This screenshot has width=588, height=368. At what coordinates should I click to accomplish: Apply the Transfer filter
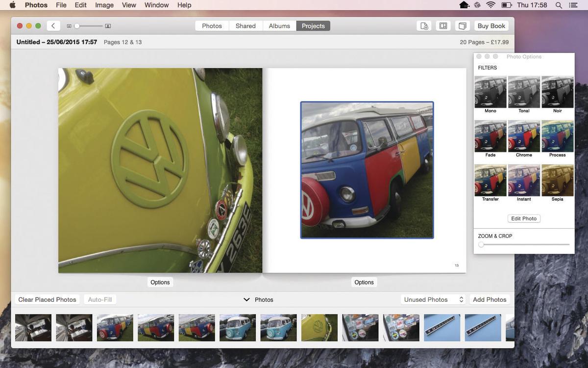click(490, 180)
